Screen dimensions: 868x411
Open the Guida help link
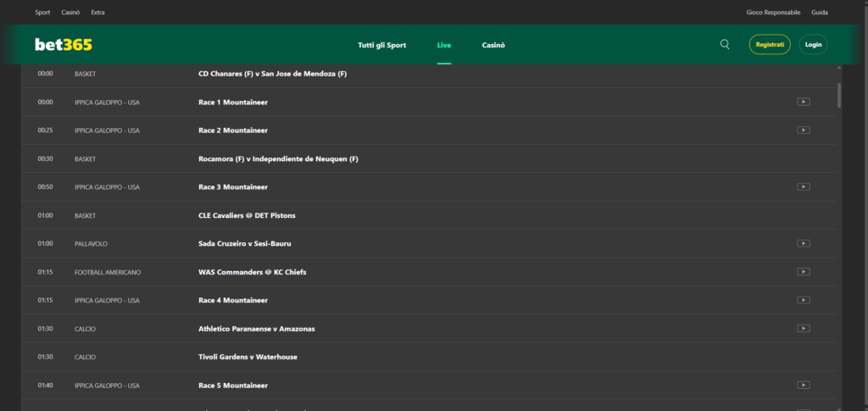coord(820,13)
